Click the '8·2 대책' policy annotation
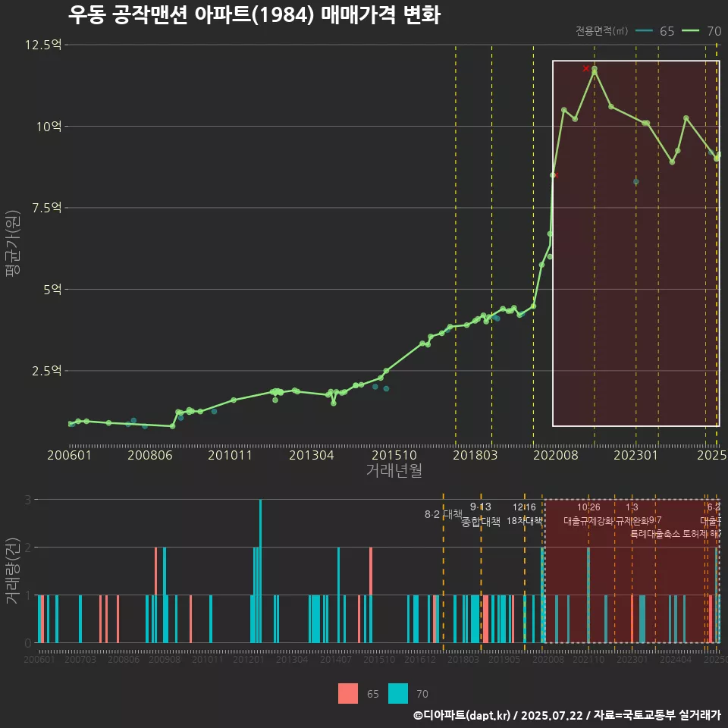Viewport: 728px width, 728px height. click(444, 514)
